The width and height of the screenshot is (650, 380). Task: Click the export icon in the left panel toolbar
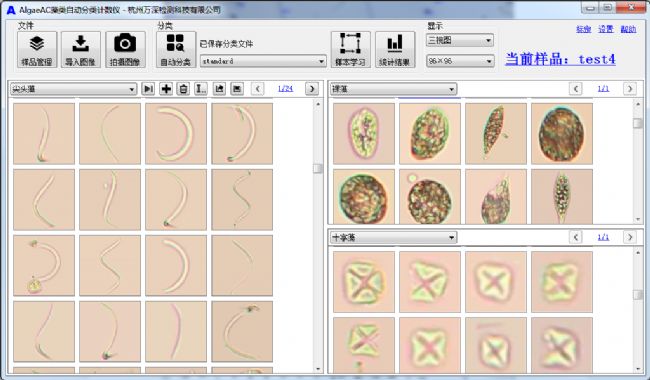219,89
